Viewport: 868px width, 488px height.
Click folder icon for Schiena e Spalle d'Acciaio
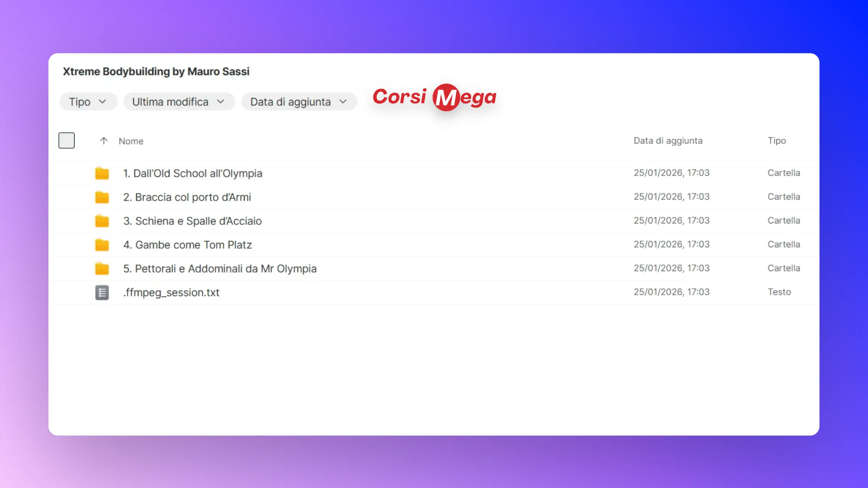tap(102, 221)
